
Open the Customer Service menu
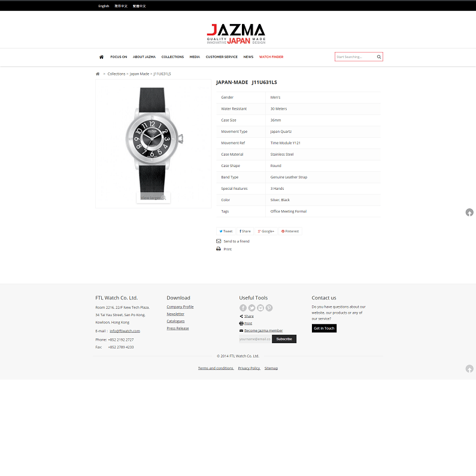coord(222,57)
